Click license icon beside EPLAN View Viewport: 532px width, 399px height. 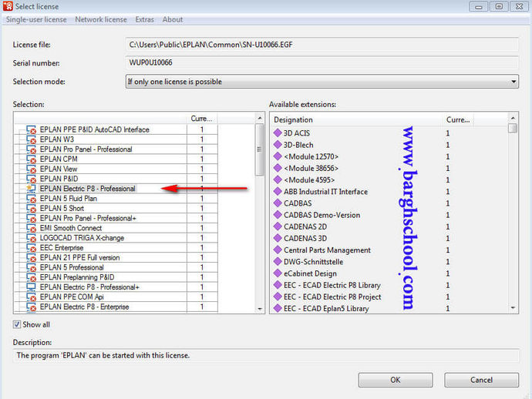tap(32, 169)
